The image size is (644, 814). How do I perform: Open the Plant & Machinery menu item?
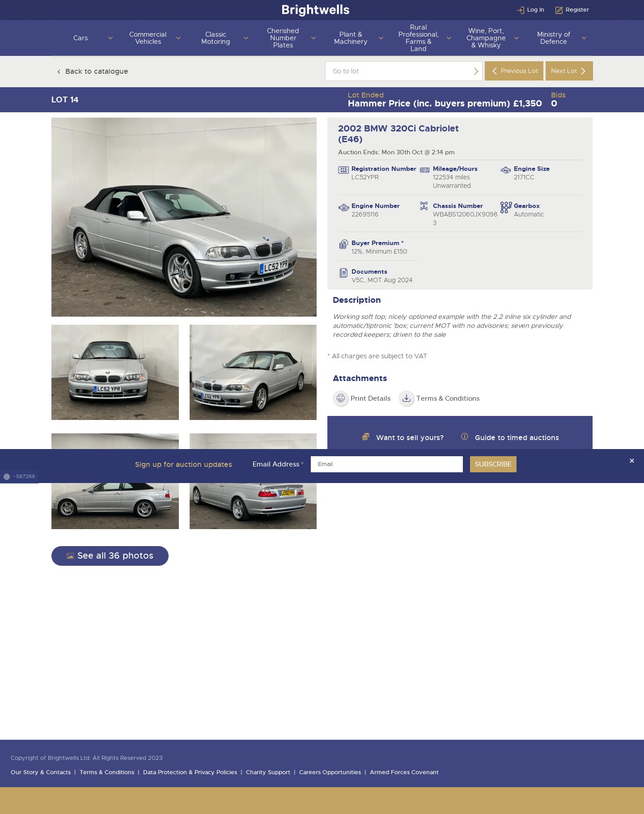[x=351, y=38]
